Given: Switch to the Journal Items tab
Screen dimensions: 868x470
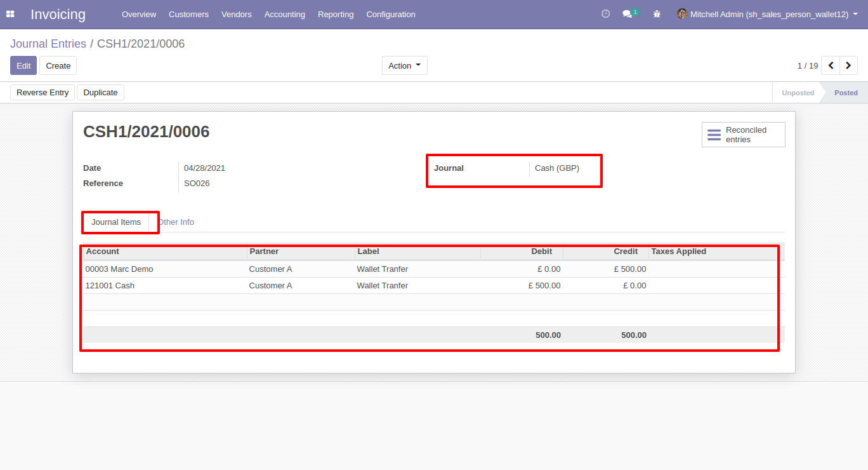Looking at the screenshot, I should (x=116, y=222).
